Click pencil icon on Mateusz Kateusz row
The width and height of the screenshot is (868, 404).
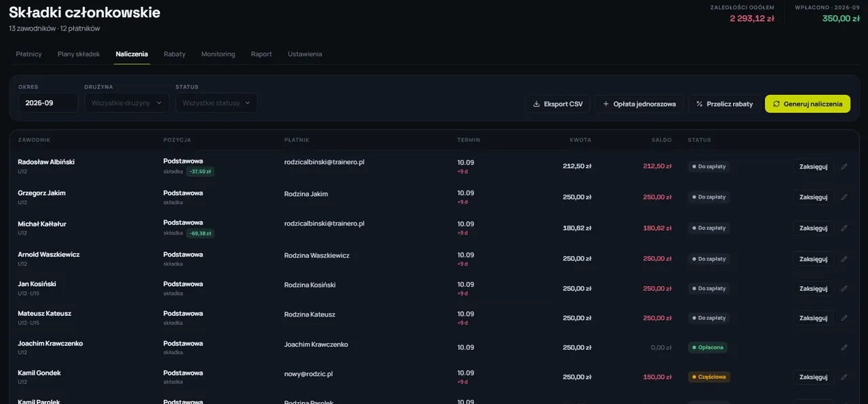click(844, 318)
